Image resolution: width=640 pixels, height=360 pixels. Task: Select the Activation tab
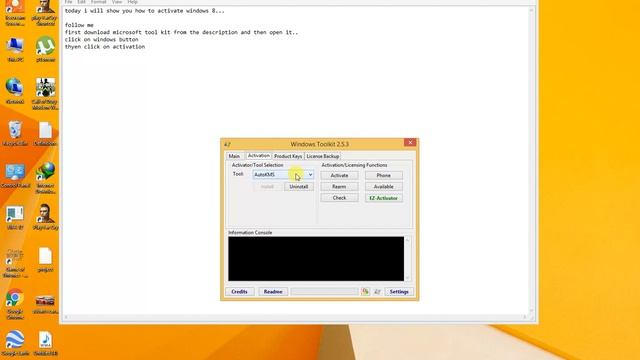[258, 156]
